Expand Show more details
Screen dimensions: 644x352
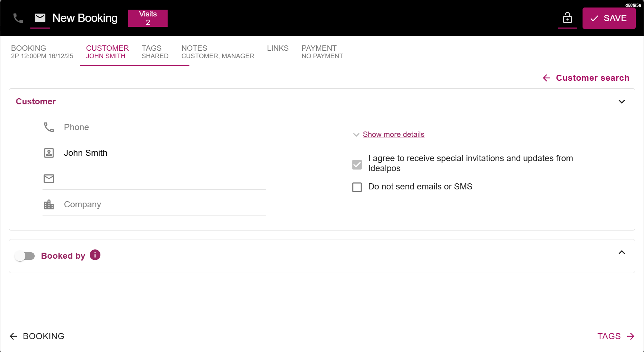(393, 135)
